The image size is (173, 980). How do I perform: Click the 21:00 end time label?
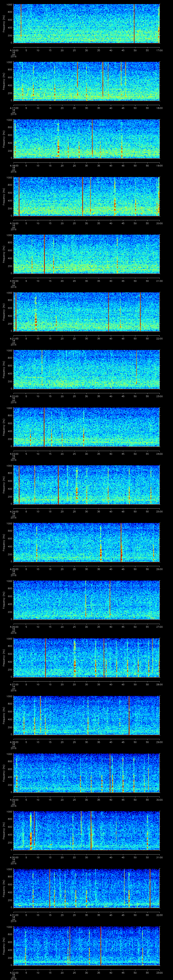click(159, 281)
